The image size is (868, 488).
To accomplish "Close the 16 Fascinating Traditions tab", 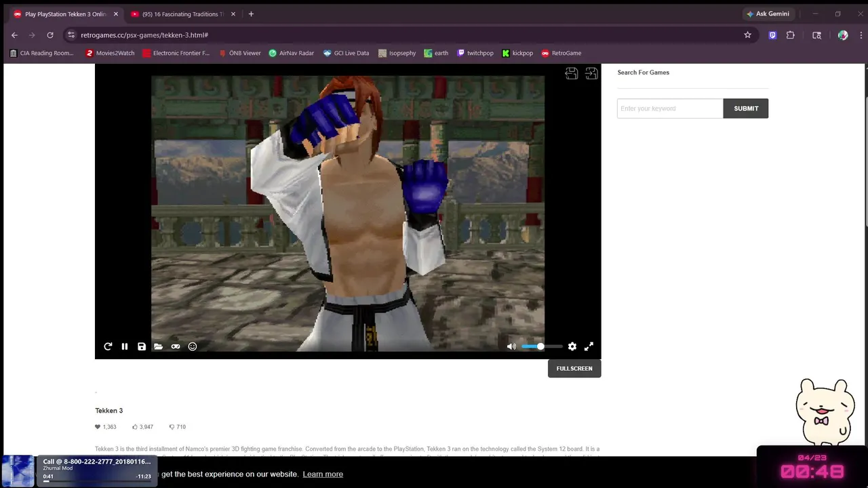I will [233, 14].
